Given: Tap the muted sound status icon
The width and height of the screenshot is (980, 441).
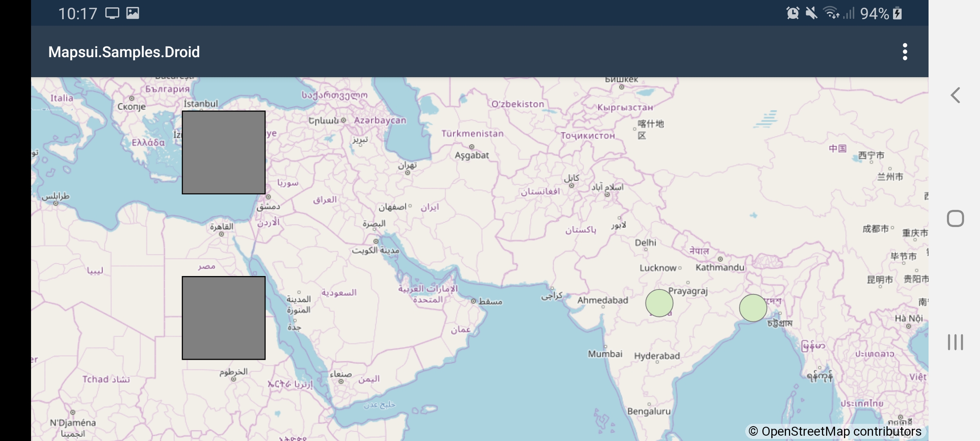Looking at the screenshot, I should tap(811, 13).
